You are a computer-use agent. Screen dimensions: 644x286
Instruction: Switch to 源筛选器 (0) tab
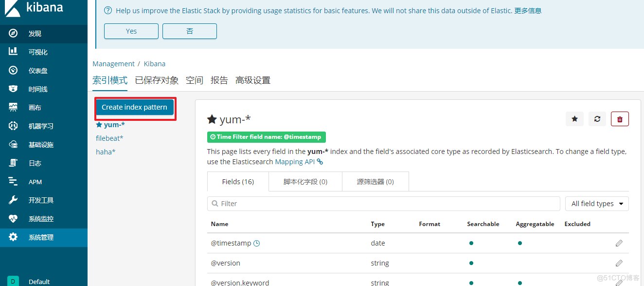376,181
